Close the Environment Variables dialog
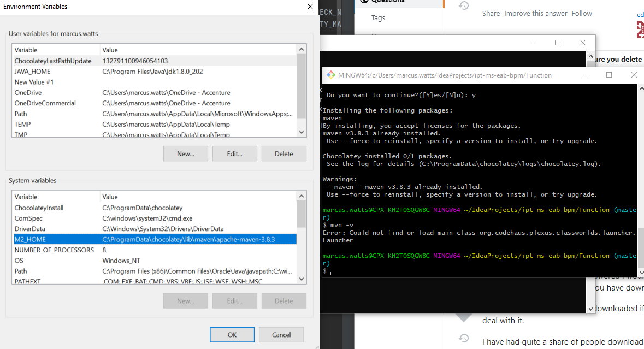 click(310, 7)
